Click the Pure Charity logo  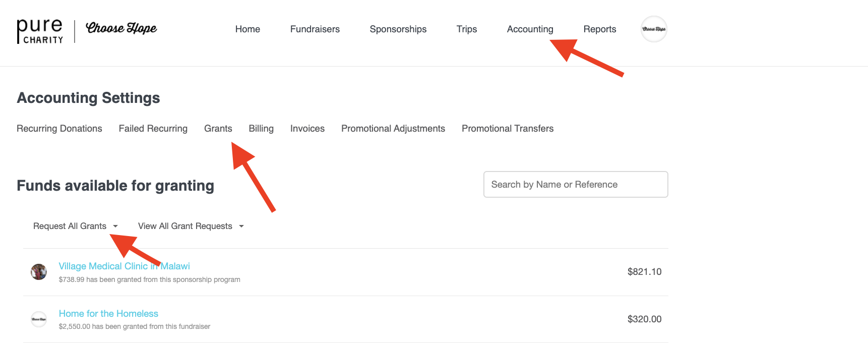(40, 31)
